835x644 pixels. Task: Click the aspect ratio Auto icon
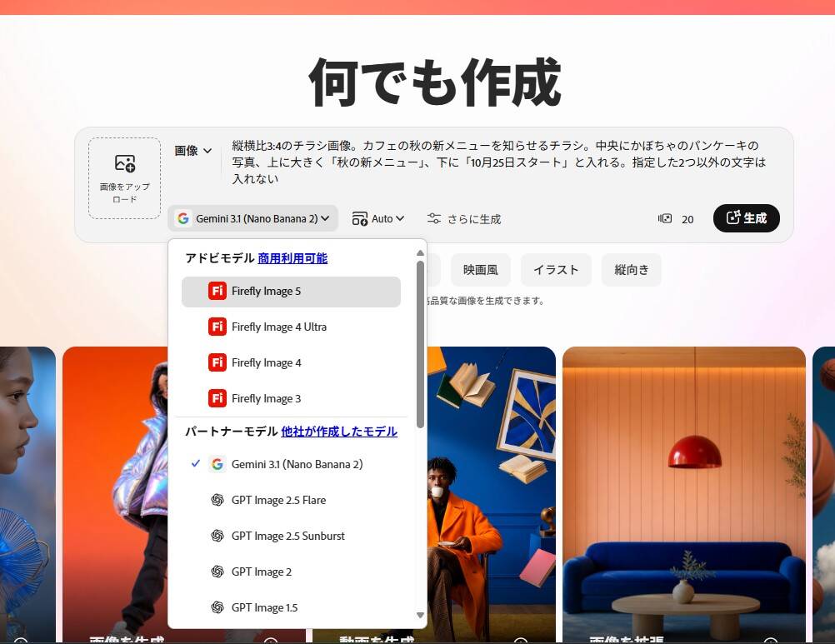tap(359, 219)
